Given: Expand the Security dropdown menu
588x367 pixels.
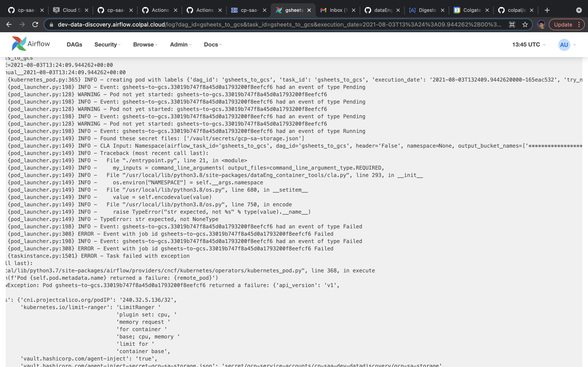Looking at the screenshot, I should point(107,45).
